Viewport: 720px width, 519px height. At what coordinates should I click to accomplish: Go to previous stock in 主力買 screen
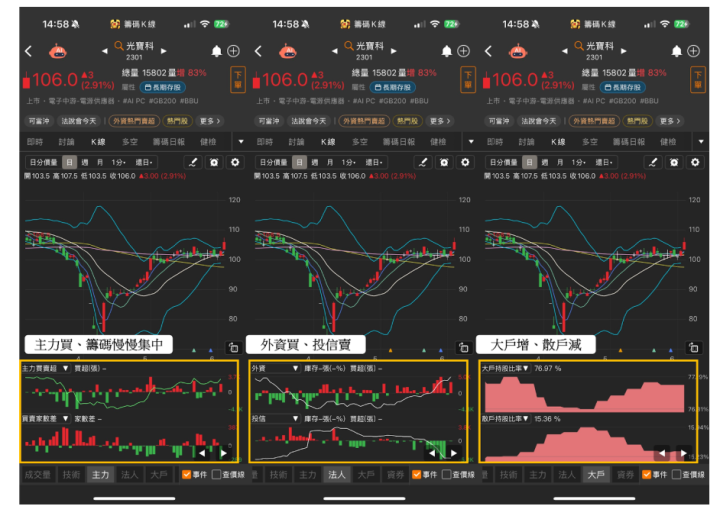(105, 51)
